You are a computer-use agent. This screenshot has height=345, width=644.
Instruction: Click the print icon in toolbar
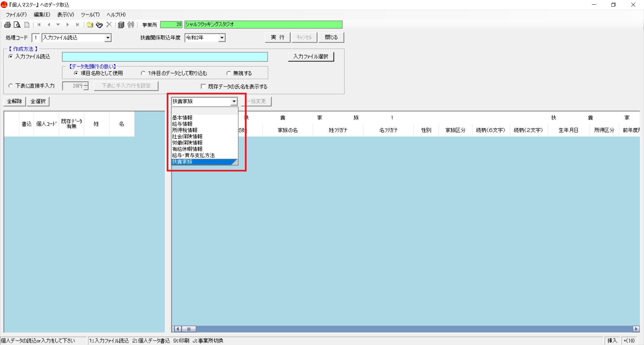tap(7, 25)
